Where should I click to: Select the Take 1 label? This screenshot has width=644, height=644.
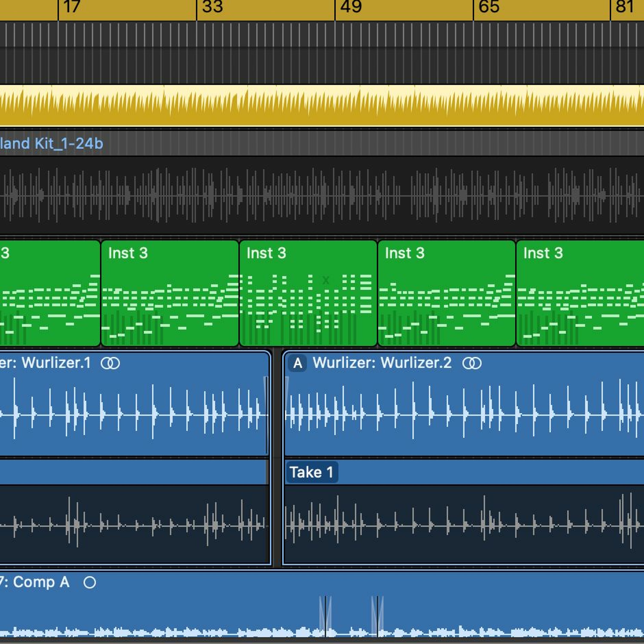click(x=312, y=472)
